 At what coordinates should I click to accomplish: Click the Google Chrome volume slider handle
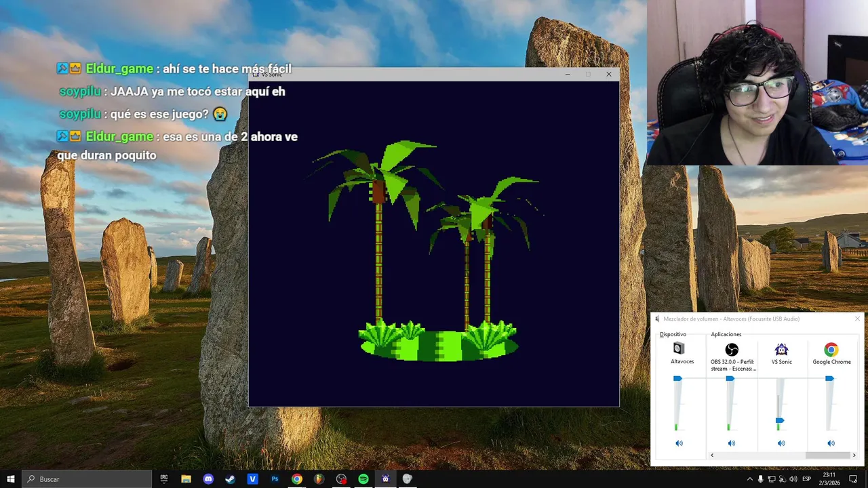pyautogui.click(x=829, y=378)
